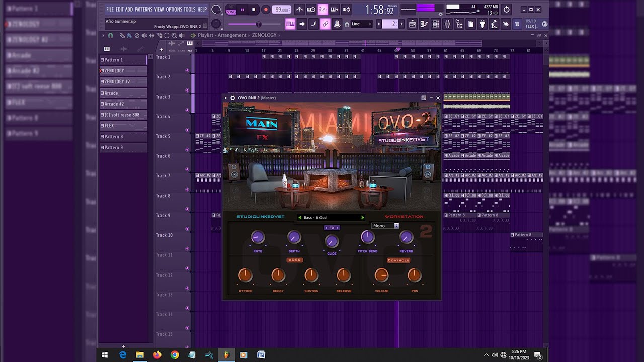Screen dimensions: 644x362
Task: Click the link/chain icon in toolbar
Action: point(326,24)
